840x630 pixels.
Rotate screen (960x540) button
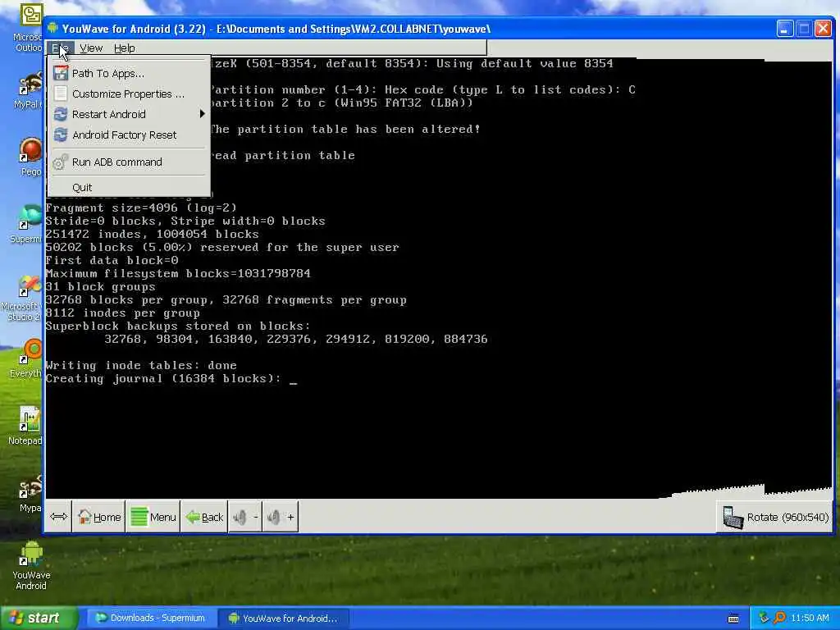775,517
